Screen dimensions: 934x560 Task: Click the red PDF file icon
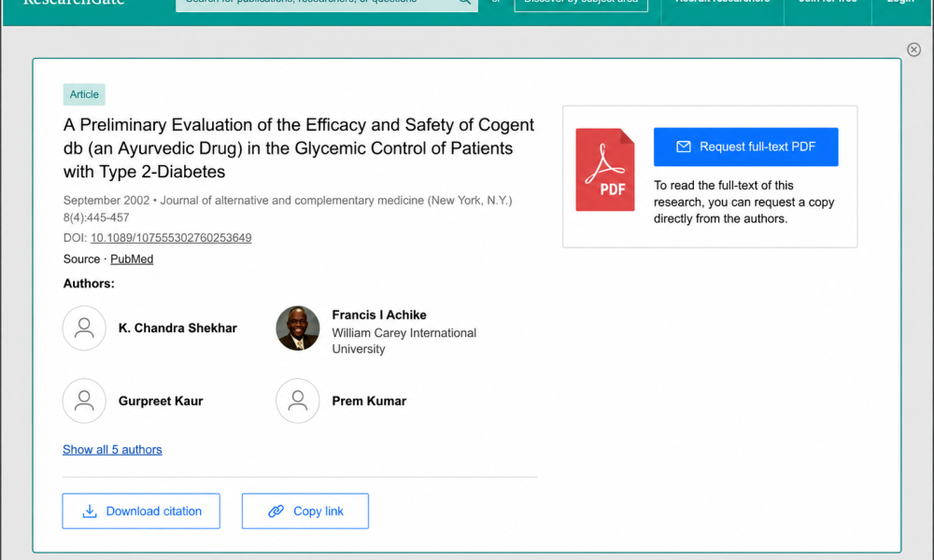pos(604,170)
